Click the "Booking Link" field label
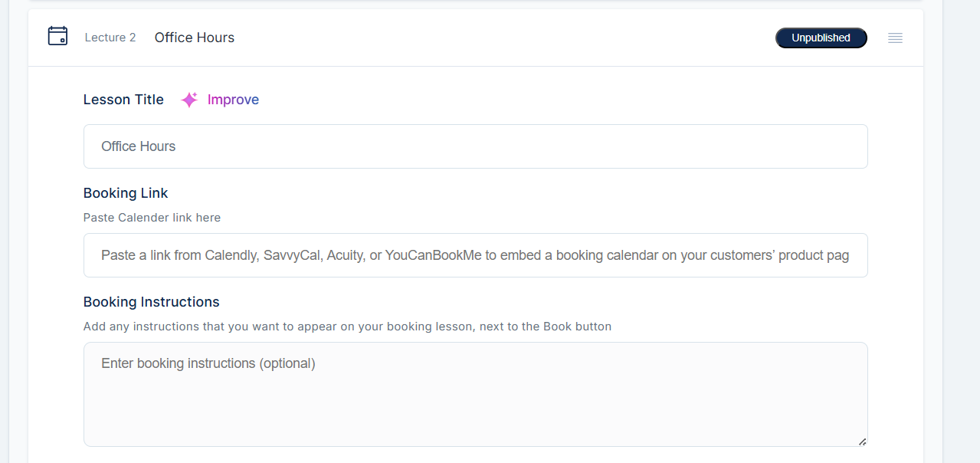The image size is (980, 463). [126, 193]
